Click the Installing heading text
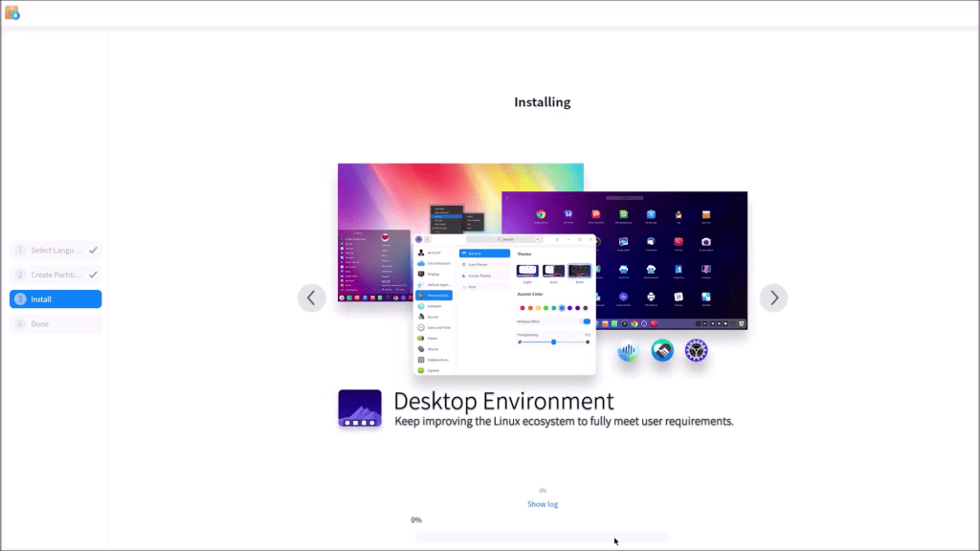 [x=543, y=102]
